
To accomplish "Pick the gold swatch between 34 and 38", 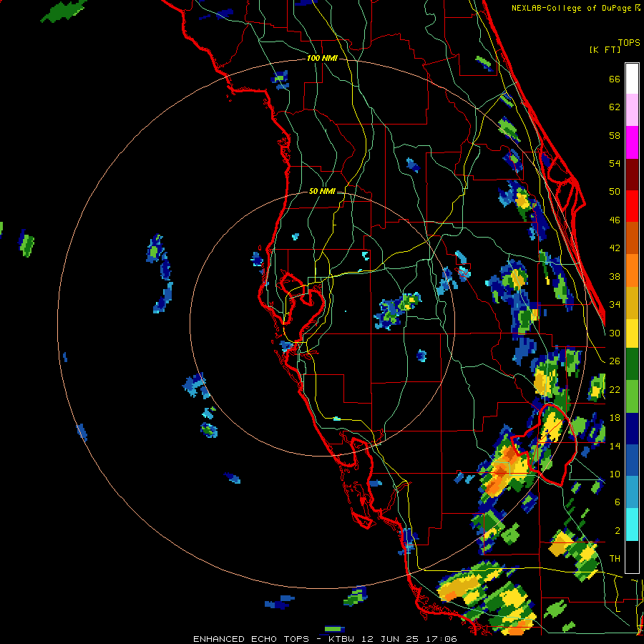I will coord(632,302).
